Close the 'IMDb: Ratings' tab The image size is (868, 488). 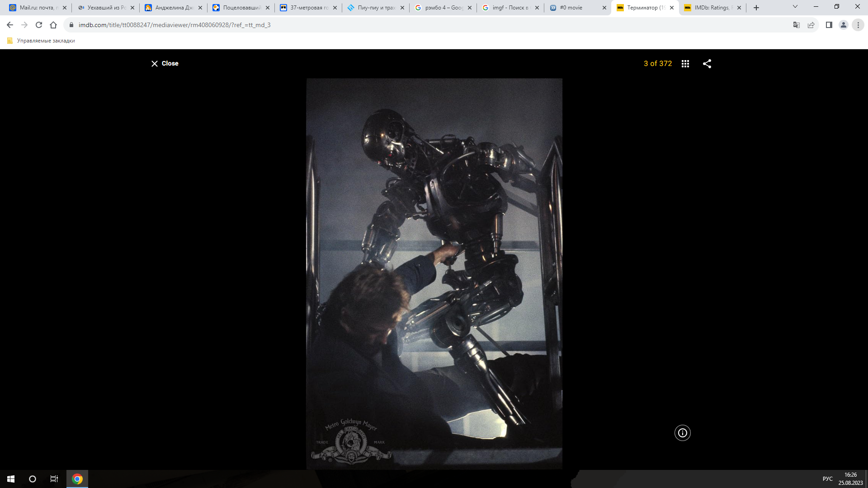pyautogui.click(x=739, y=8)
